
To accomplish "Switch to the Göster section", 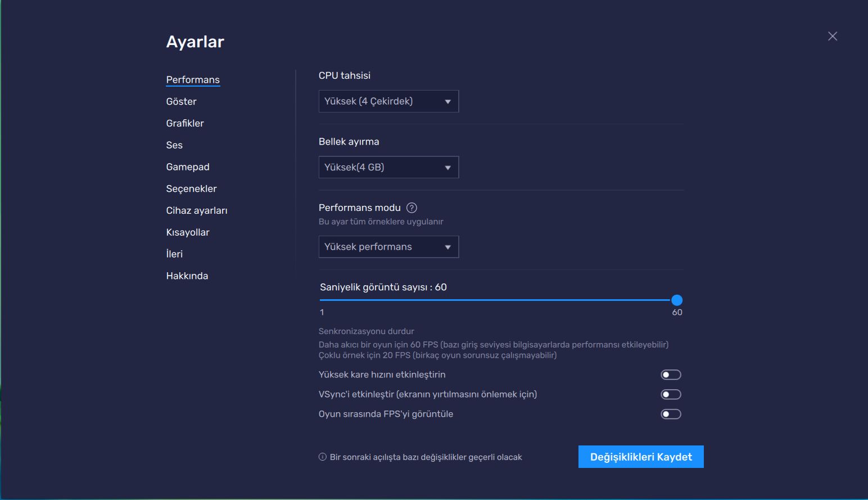I will pos(181,102).
